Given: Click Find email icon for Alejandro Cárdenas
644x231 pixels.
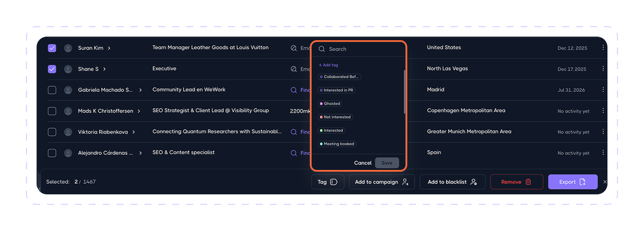Looking at the screenshot, I should pos(294,153).
